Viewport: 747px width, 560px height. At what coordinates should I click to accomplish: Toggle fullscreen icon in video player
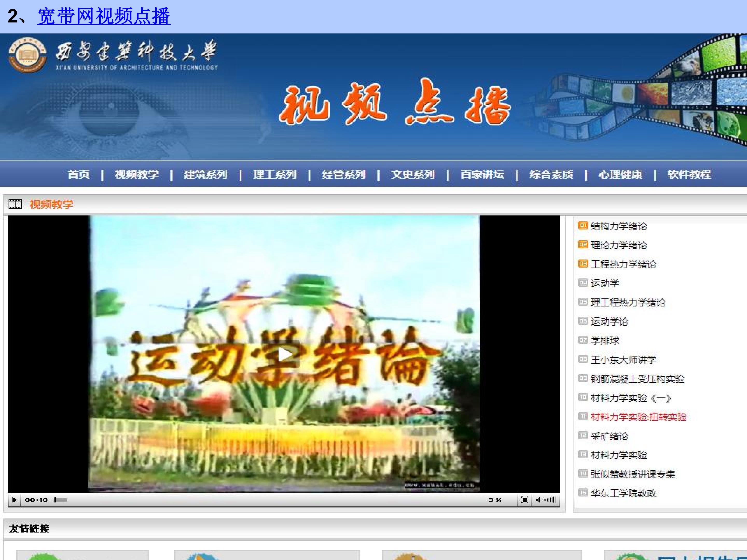(x=524, y=500)
